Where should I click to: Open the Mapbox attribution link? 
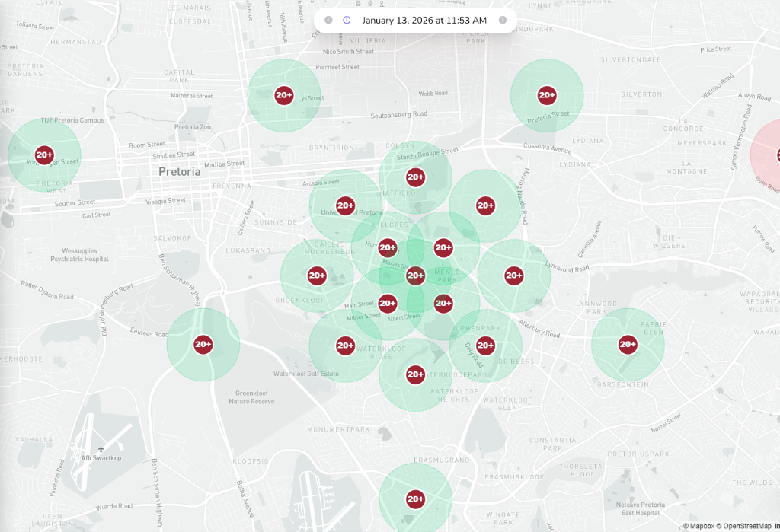point(699,526)
